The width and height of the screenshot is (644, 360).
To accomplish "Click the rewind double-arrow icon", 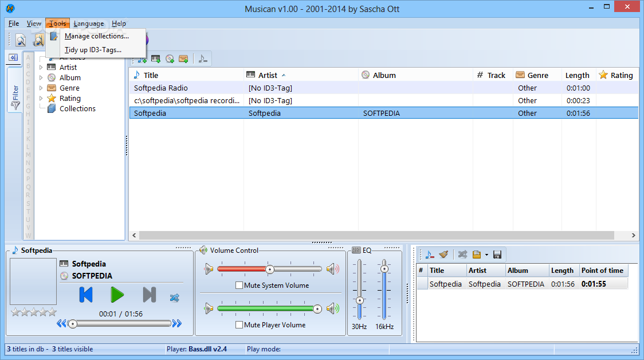I will tap(61, 323).
